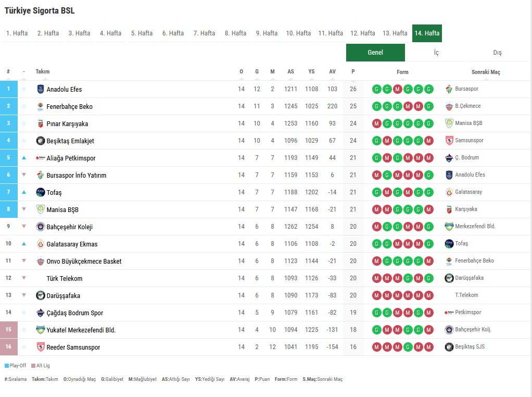532x397 pixels.
Task: Select the 13. Hafta tab
Action: pos(395,33)
